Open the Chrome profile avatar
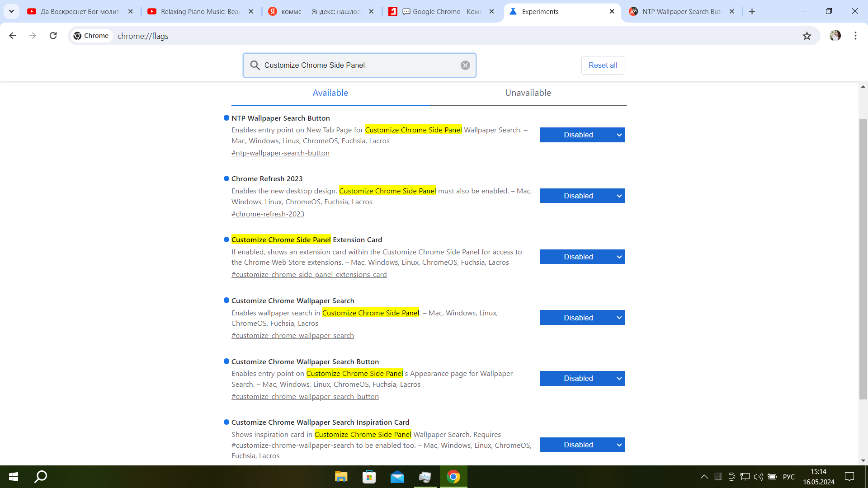 835,36
